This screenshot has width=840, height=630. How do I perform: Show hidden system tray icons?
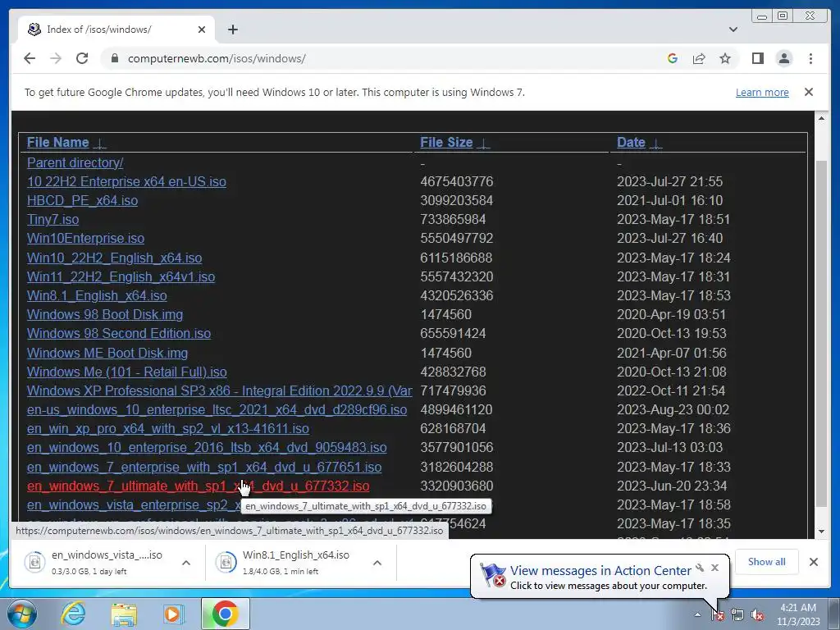(697, 614)
